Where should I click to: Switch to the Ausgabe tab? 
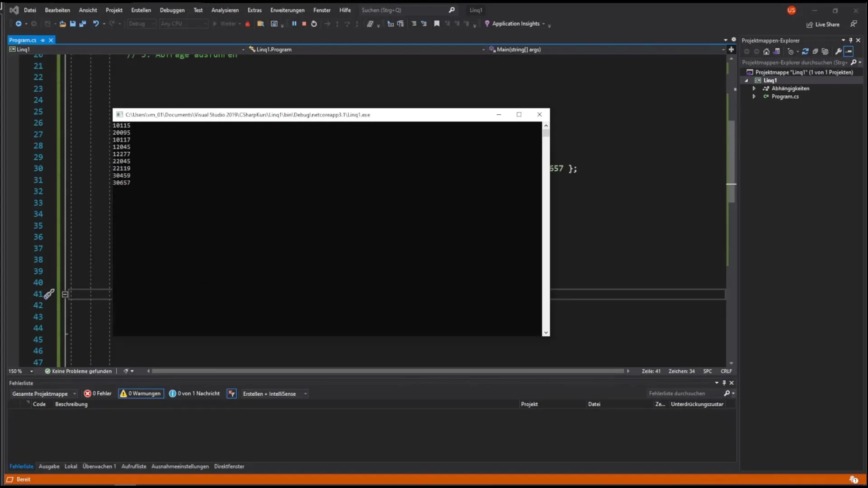click(49, 466)
